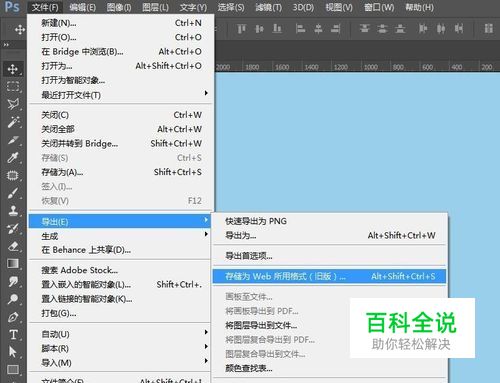Screen dimensions: 500x383
Task: Open the 图像(I) menu
Action: (119, 7)
